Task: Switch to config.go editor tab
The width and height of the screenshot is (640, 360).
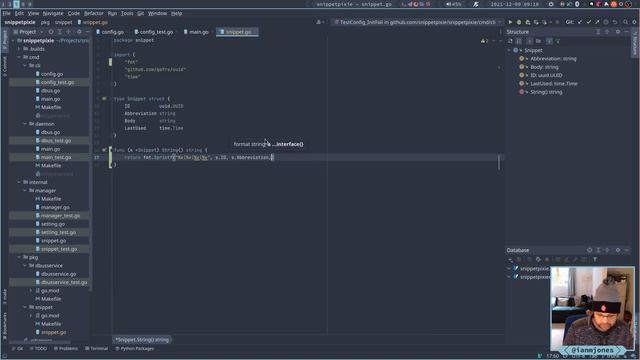Action: coord(110,32)
